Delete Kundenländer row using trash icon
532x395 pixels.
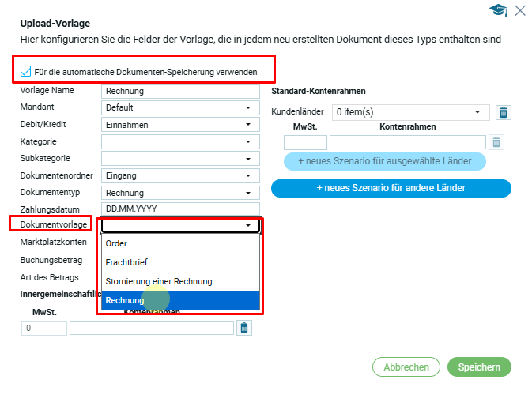point(503,112)
